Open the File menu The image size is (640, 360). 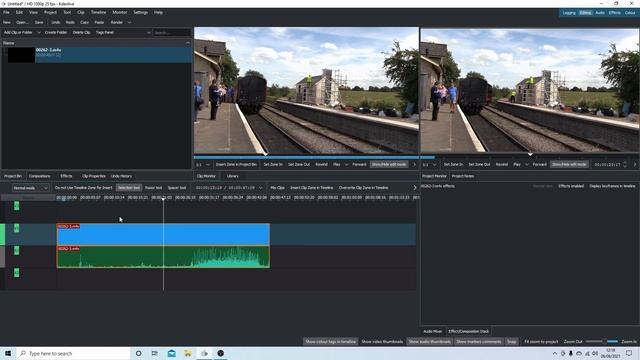click(x=6, y=12)
